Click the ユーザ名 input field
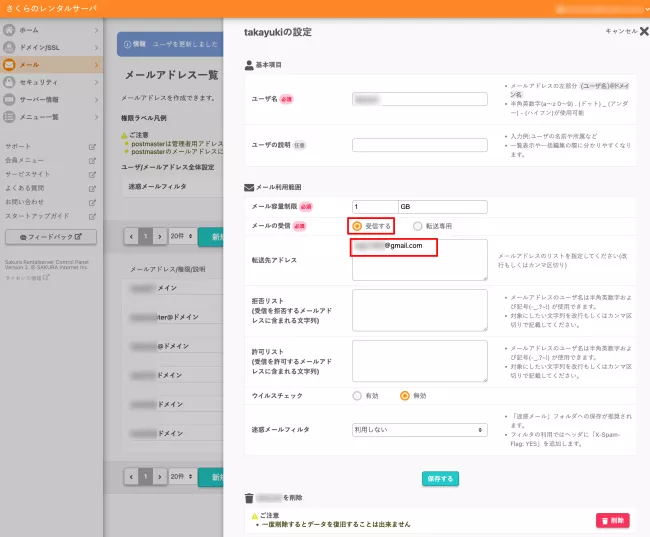 [420, 99]
